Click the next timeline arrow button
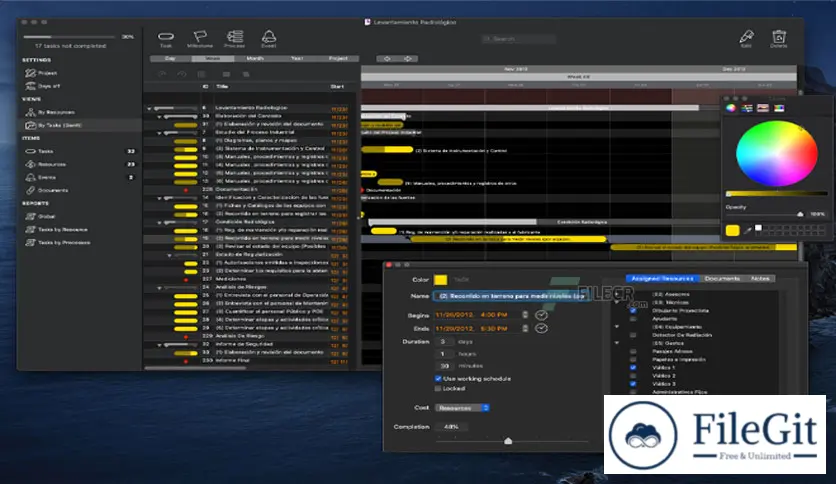 (407, 59)
